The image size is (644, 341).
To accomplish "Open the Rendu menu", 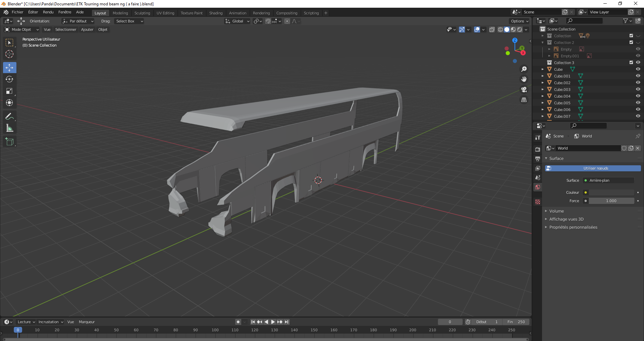I will [x=48, y=12].
